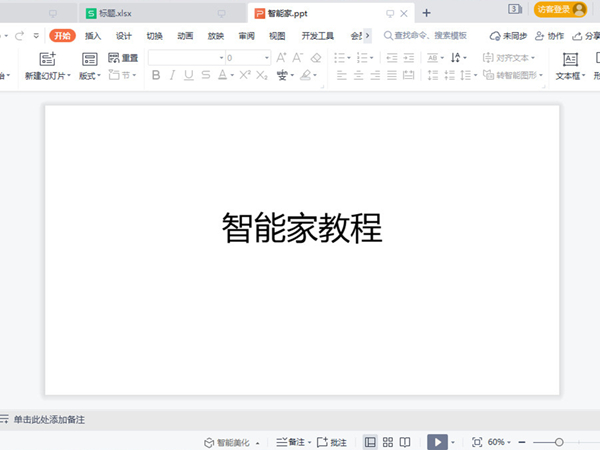The height and width of the screenshot is (450, 600).
Task: Toggle italic formatting
Action: [173, 75]
